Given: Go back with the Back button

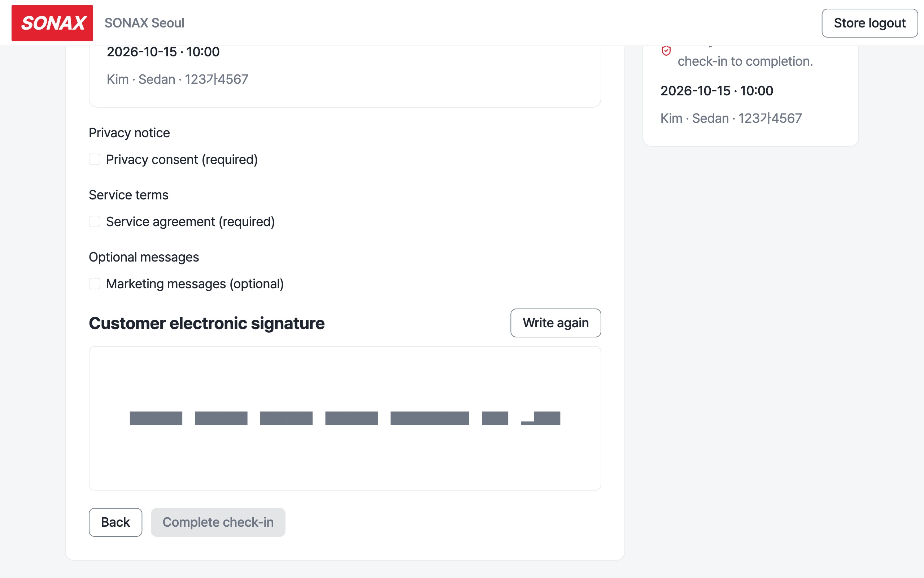Looking at the screenshot, I should (115, 522).
